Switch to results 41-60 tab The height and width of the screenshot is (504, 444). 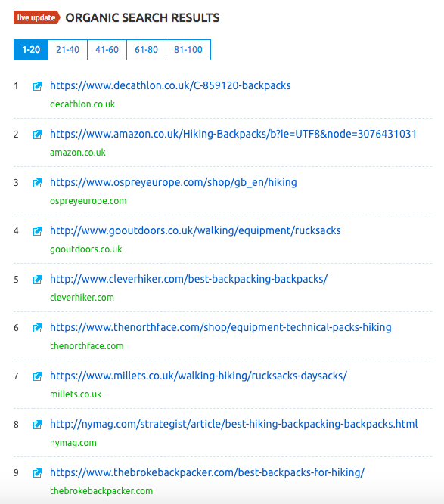107,50
